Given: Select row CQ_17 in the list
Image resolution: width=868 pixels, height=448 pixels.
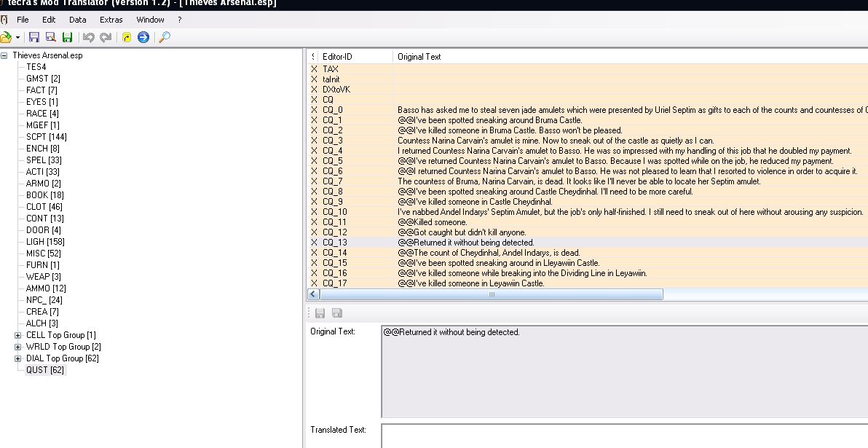Looking at the screenshot, I should click(x=588, y=283).
